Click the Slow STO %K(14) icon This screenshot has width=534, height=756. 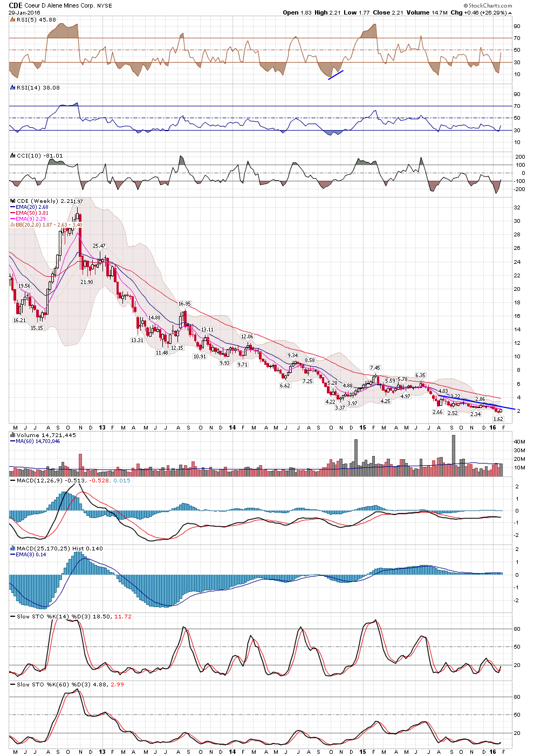(12, 616)
